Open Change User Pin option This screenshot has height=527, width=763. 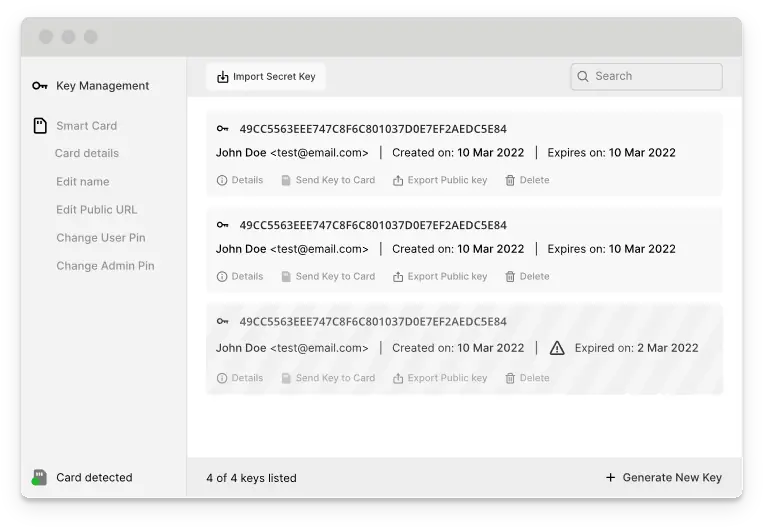coord(101,238)
